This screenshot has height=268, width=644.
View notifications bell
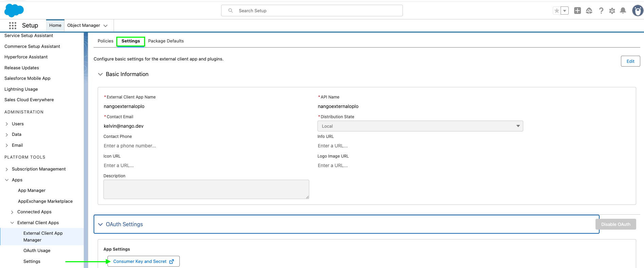click(623, 11)
